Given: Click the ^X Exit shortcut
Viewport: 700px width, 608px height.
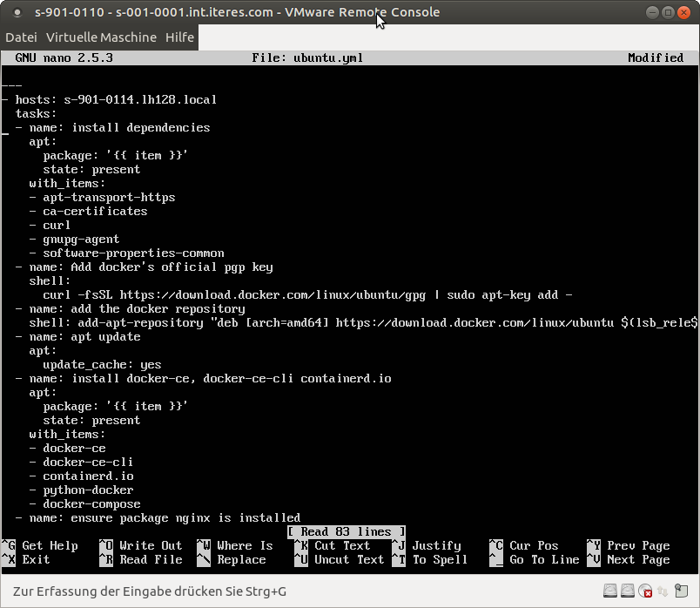Looking at the screenshot, I should click(x=26, y=559).
